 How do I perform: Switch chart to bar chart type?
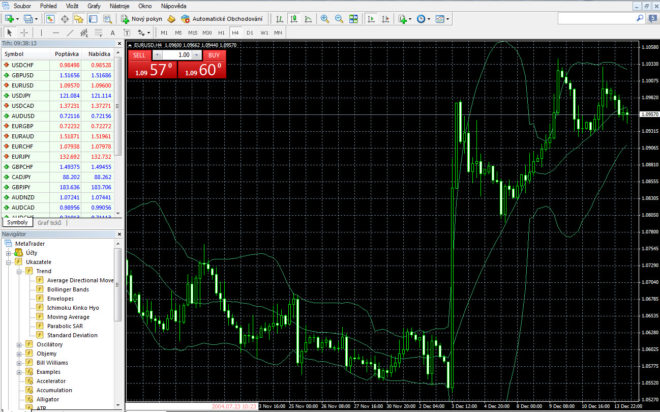click(x=279, y=19)
